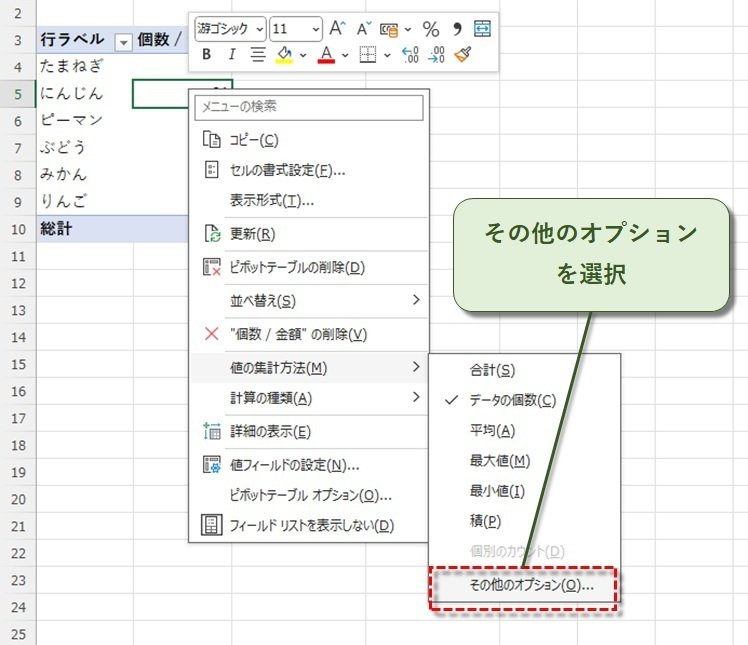748x645 pixels.
Task: Increase font size with large A icon
Action: (x=337, y=29)
